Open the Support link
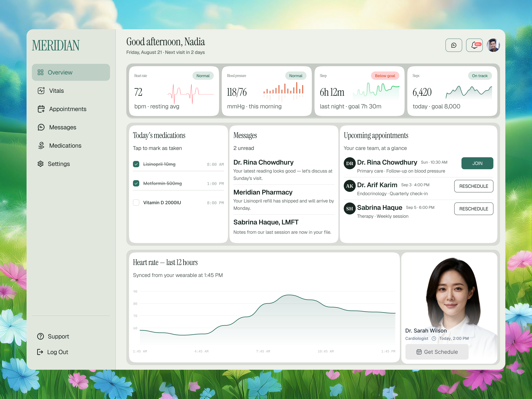Screen dimensions: 532x399 pos(53,336)
